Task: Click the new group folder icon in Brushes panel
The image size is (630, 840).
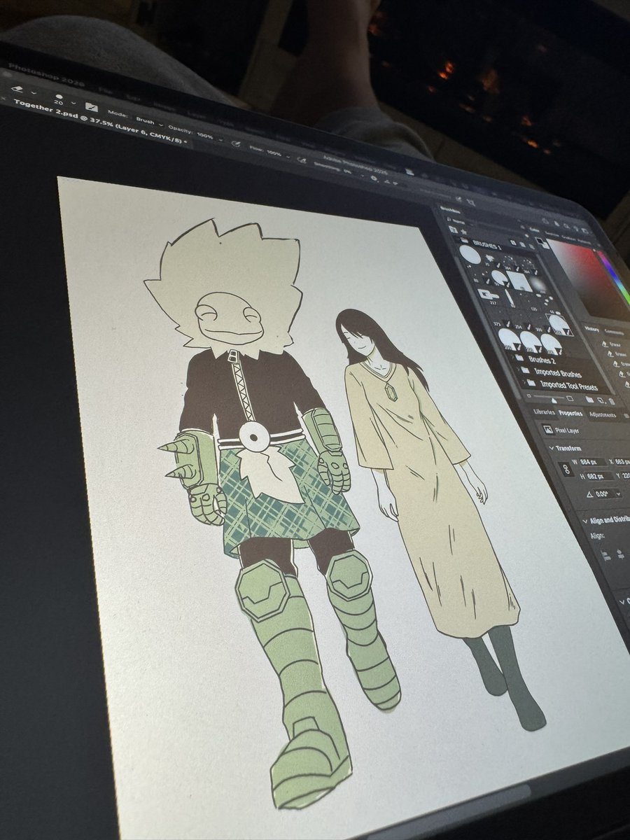Action: click(591, 400)
